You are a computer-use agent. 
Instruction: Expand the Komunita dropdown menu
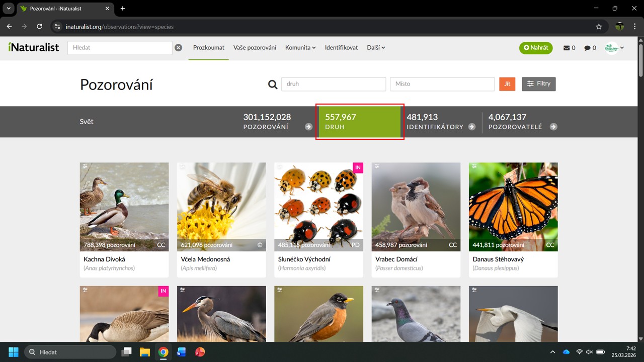300,48
